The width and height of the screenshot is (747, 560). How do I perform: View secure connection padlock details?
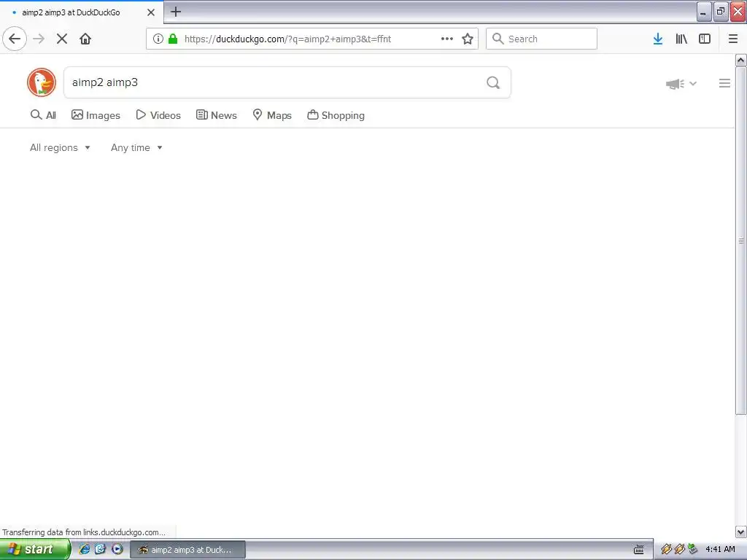click(x=173, y=39)
